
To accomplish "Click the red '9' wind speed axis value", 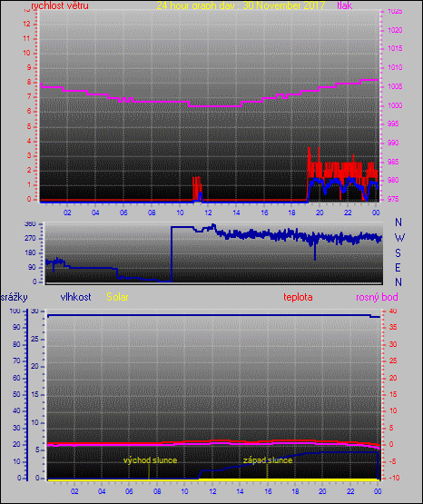I will [x=28, y=67].
